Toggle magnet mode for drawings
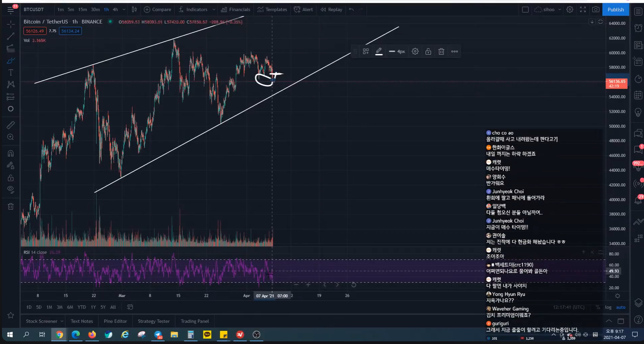Screen dimensions: 644x344 (11, 154)
